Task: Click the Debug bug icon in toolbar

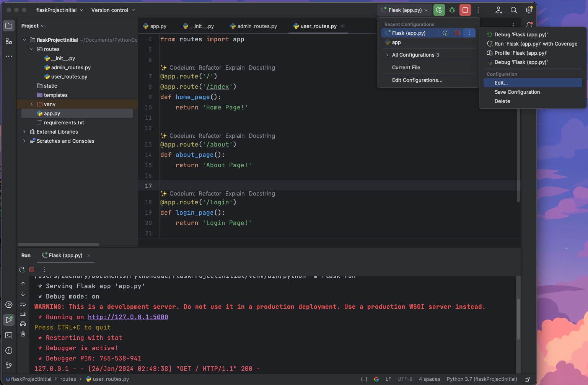Action: (x=452, y=10)
